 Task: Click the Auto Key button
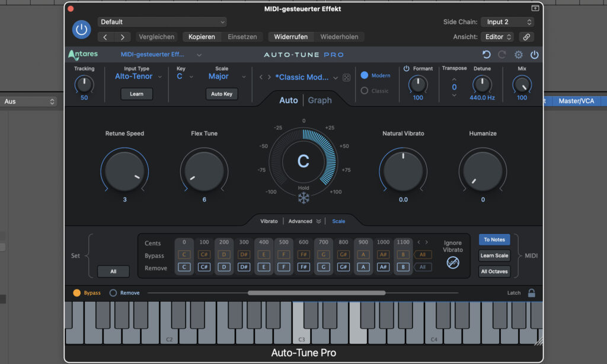tap(222, 94)
